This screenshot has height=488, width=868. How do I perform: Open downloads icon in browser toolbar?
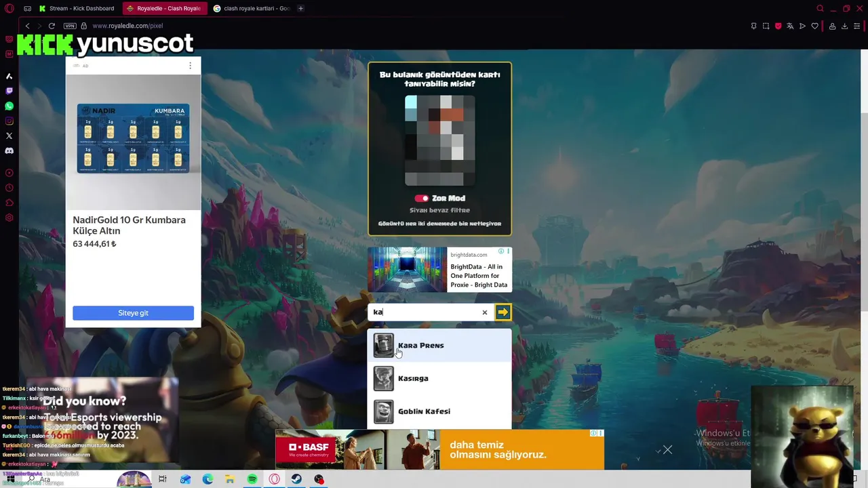pyautogui.click(x=844, y=26)
